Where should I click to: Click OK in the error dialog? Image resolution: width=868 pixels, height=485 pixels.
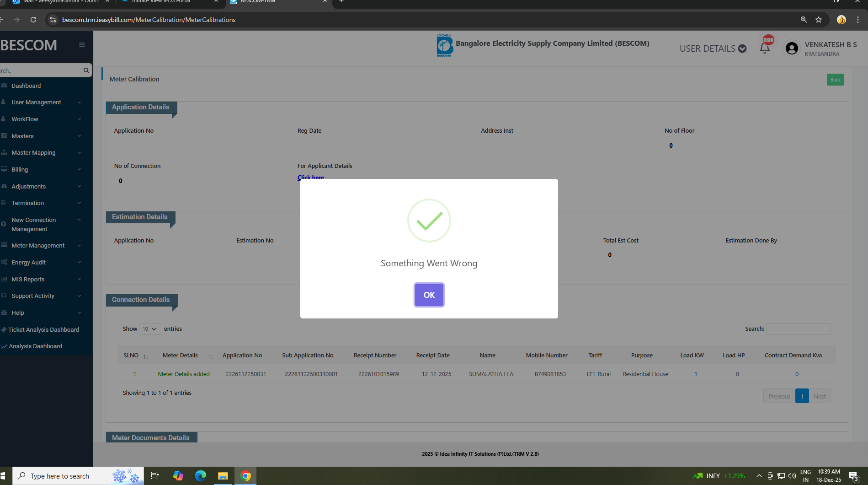(x=429, y=295)
